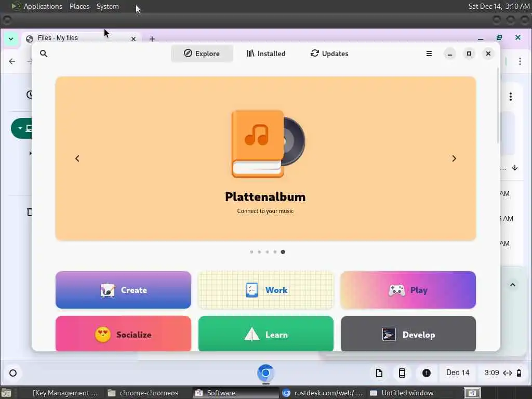The height and width of the screenshot is (399, 532).
Task: Switch to rustdesk.com/web taskbar window
Action: pos(324,393)
